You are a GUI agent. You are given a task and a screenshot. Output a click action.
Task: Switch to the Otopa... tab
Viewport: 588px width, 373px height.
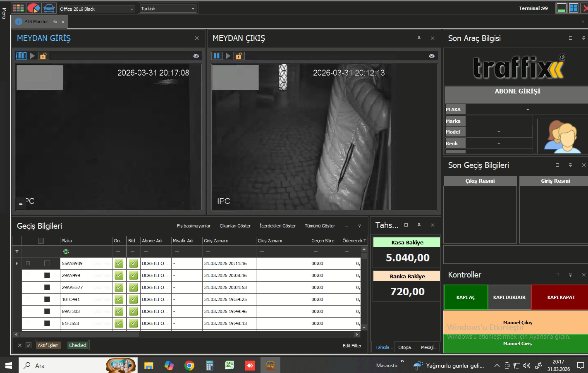pyautogui.click(x=406, y=347)
